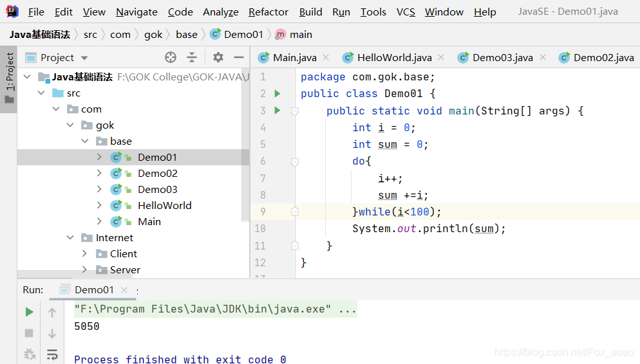Select Demo03 in the project tree
Screen dimensions: 640x364
(x=158, y=190)
